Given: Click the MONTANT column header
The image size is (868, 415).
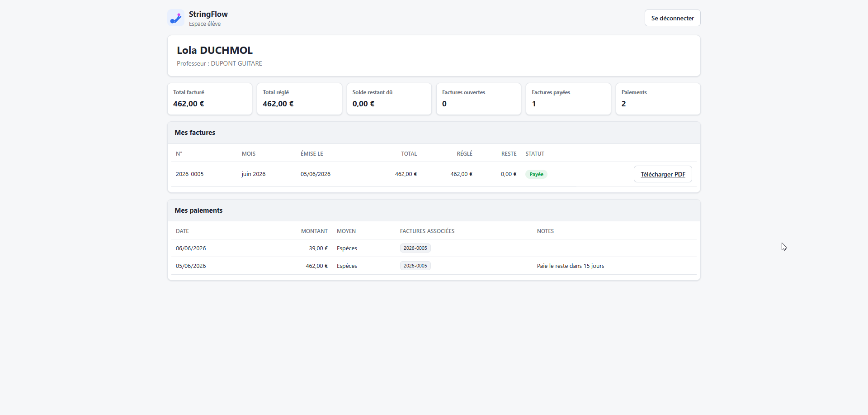Looking at the screenshot, I should [x=314, y=231].
